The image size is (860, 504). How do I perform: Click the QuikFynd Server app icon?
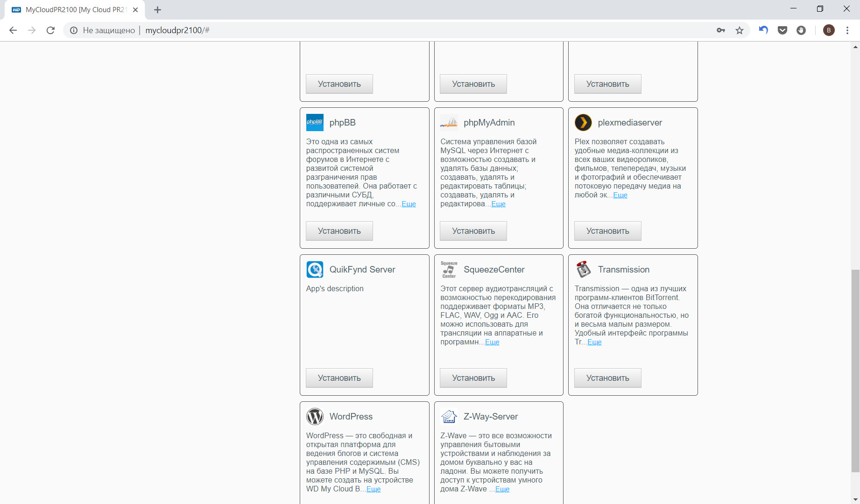(x=315, y=269)
